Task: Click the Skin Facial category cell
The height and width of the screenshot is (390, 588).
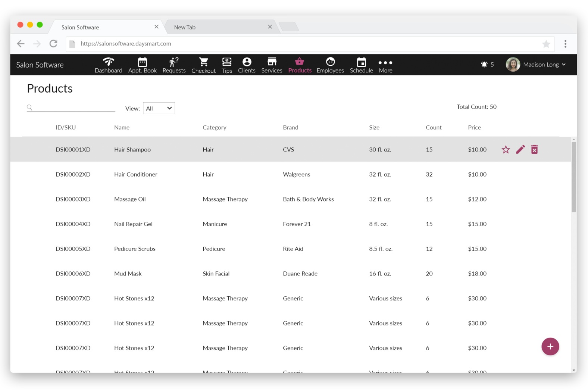Action: [216, 274]
